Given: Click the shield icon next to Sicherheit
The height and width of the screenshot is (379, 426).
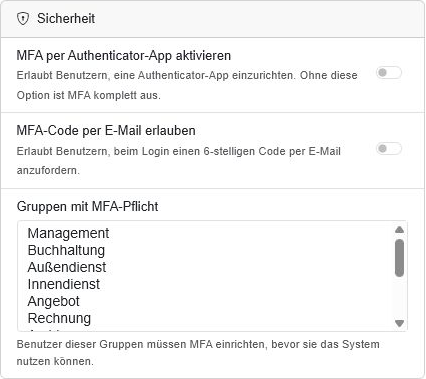Looking at the screenshot, I should 23,19.
